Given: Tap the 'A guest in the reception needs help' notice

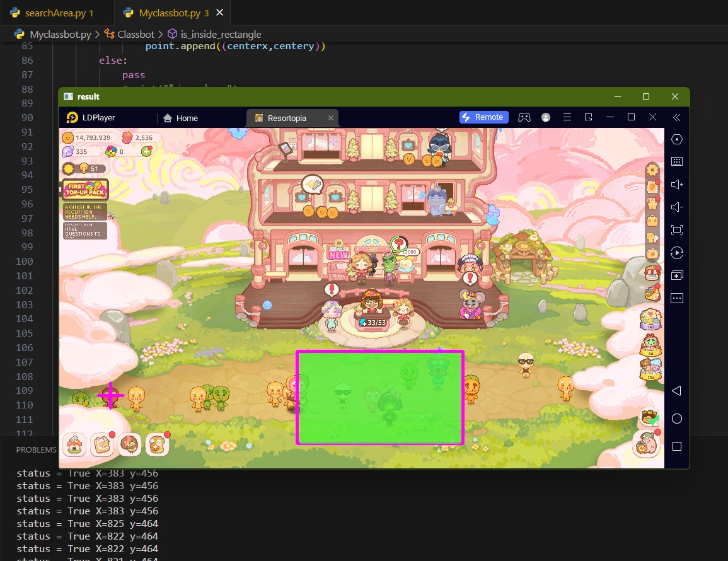Looking at the screenshot, I should point(85,211).
